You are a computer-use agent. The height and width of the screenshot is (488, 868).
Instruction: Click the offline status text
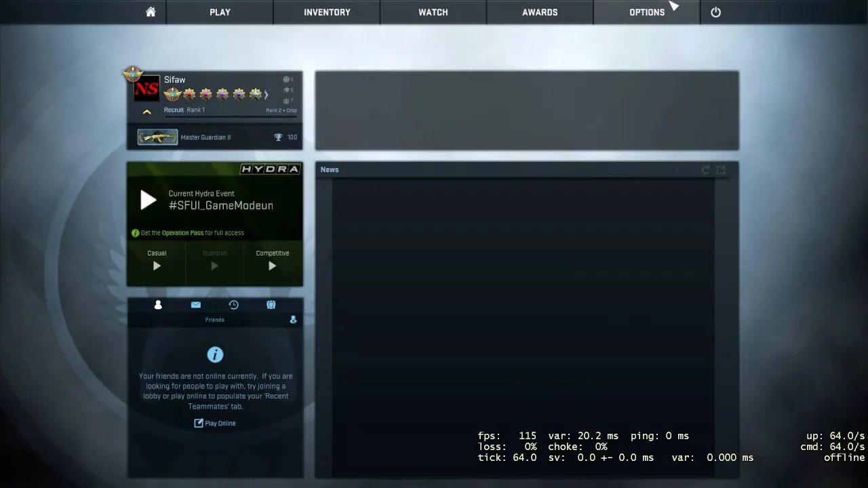[x=844, y=457]
